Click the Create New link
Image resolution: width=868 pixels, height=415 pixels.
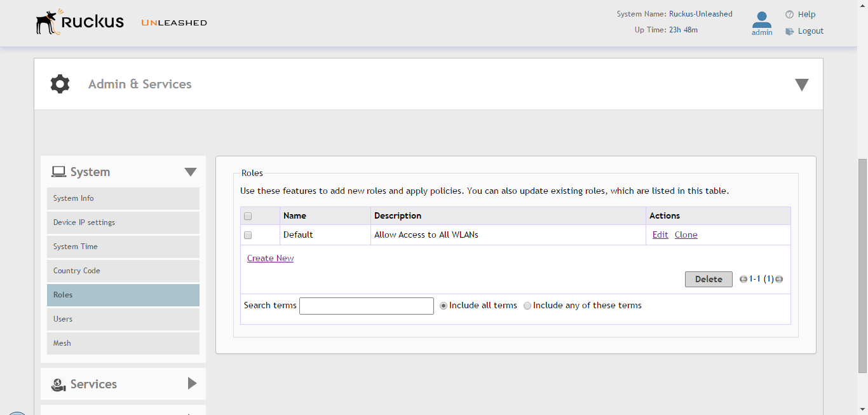point(270,258)
